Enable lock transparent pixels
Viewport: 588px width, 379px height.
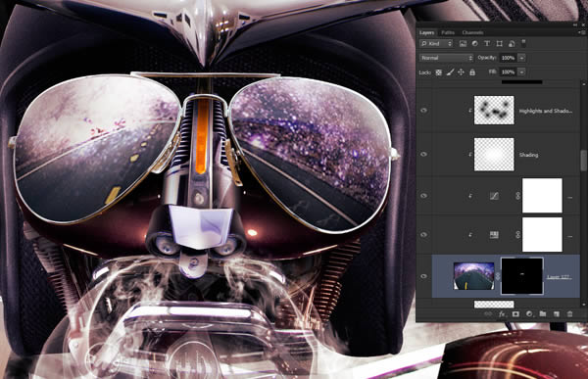point(438,72)
